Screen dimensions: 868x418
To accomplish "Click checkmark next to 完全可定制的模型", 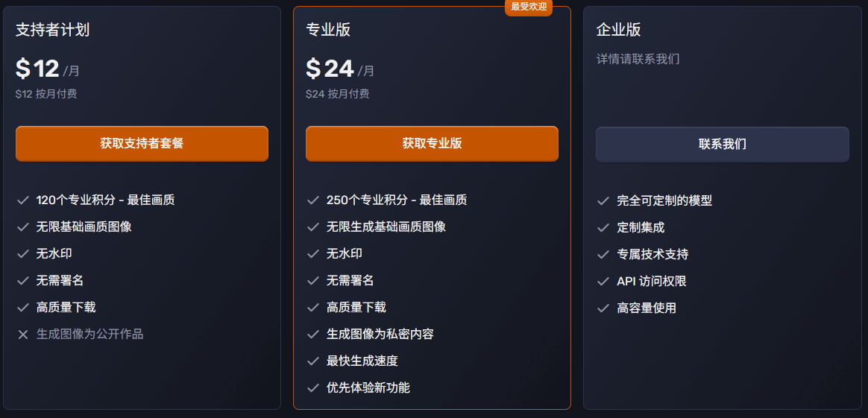I will tap(603, 201).
